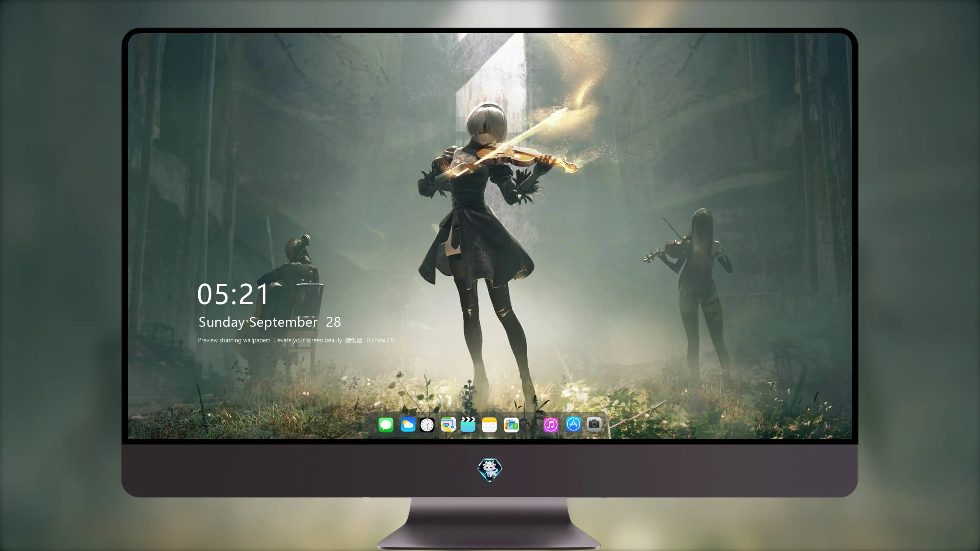Launch the Weather app from the dock
Viewport: 980px width, 551px height.
(408, 424)
